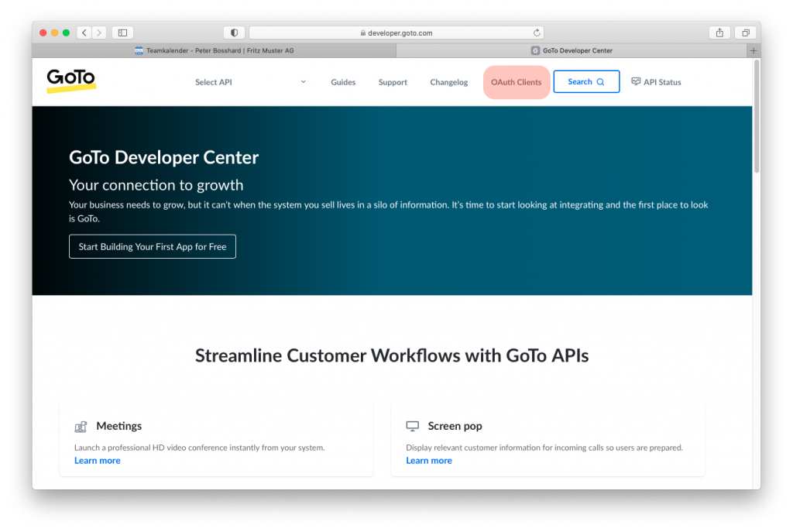Click the developer.goto.com address bar
The width and height of the screenshot is (793, 532).
coord(396,33)
